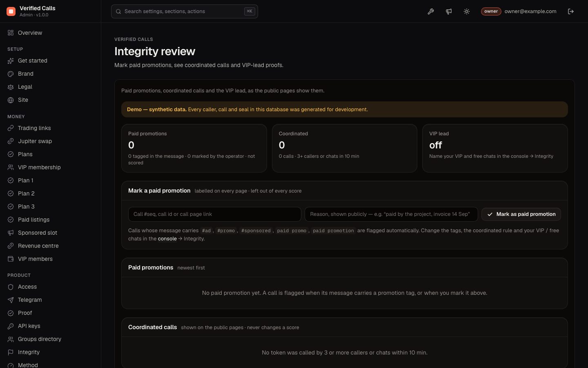
Task: Click the sign-out icon
Action: pyautogui.click(x=571, y=11)
